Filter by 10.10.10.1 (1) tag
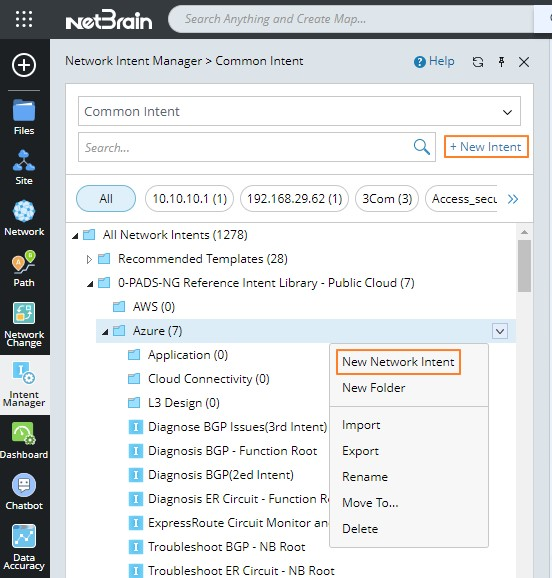Screen dimensions: 552x578 coord(190,199)
